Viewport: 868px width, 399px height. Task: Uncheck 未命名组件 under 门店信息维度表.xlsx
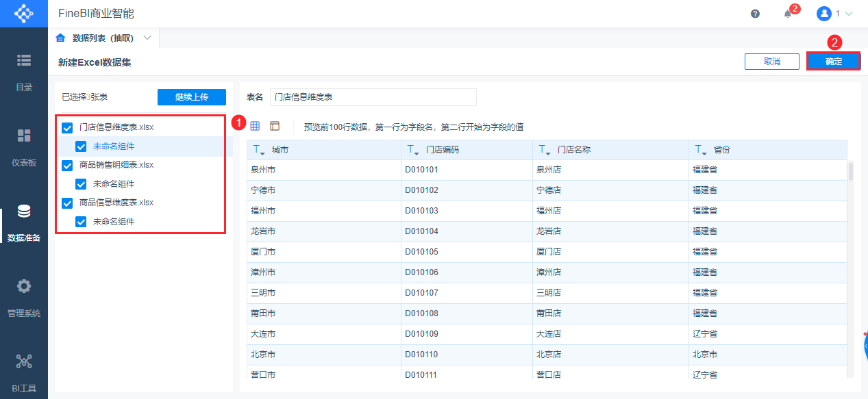(x=81, y=146)
